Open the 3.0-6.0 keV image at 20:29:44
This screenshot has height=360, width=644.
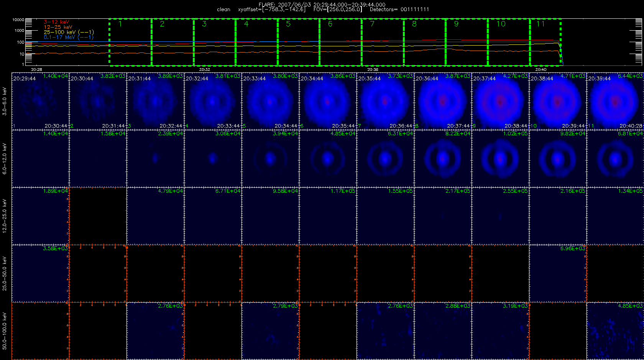pos(40,101)
